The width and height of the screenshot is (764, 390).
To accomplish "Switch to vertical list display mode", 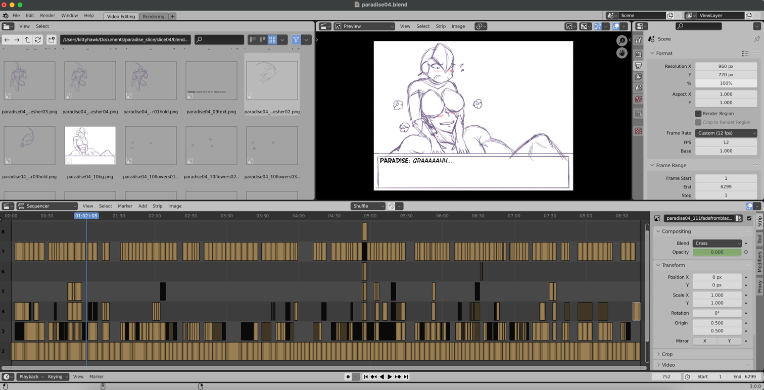I will (x=252, y=40).
